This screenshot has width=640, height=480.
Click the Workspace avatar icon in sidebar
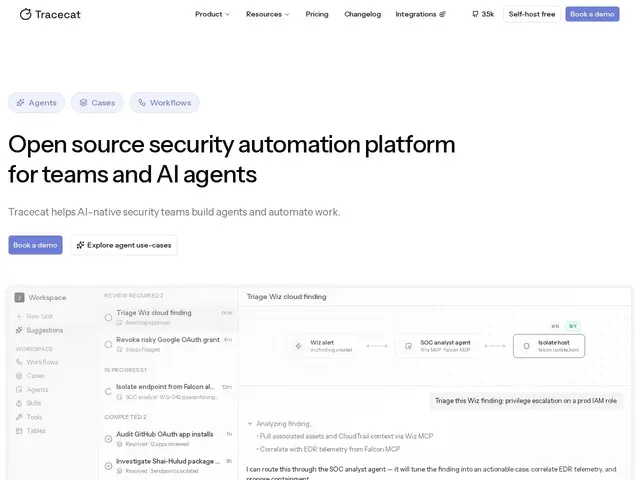(19, 298)
